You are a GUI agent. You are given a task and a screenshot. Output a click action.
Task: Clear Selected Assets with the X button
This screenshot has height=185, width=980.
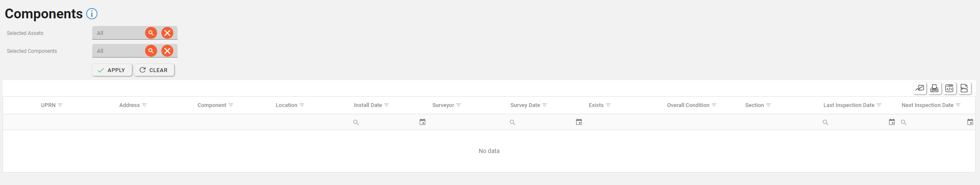click(167, 33)
